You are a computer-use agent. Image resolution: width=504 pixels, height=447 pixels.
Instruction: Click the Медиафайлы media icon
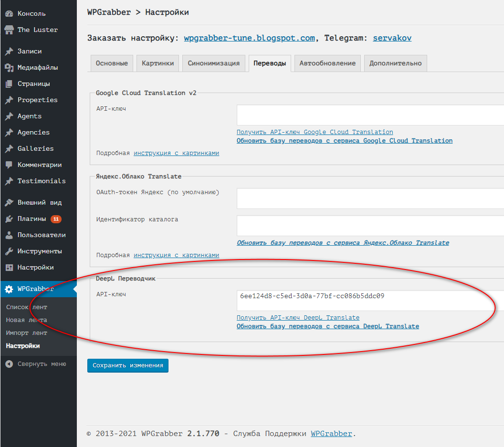pyautogui.click(x=9, y=67)
